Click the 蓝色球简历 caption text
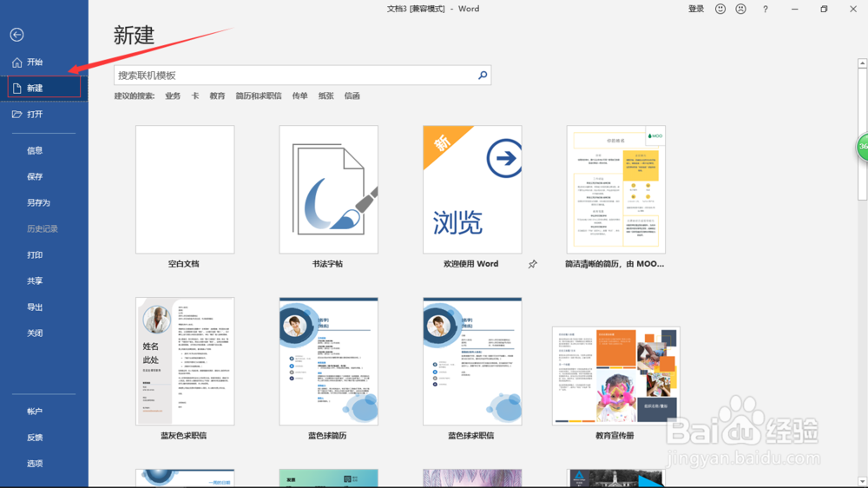868x488 pixels. click(327, 436)
